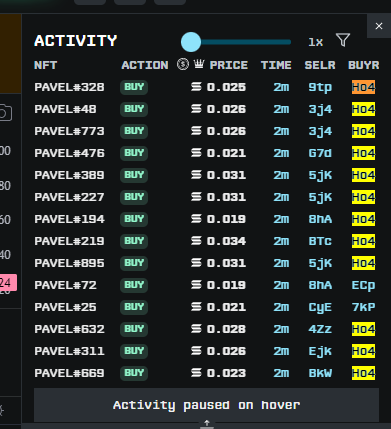Screen dimensions: 391x429
Task: Click the upward arrow below the activity panel
Action: click(x=207, y=423)
